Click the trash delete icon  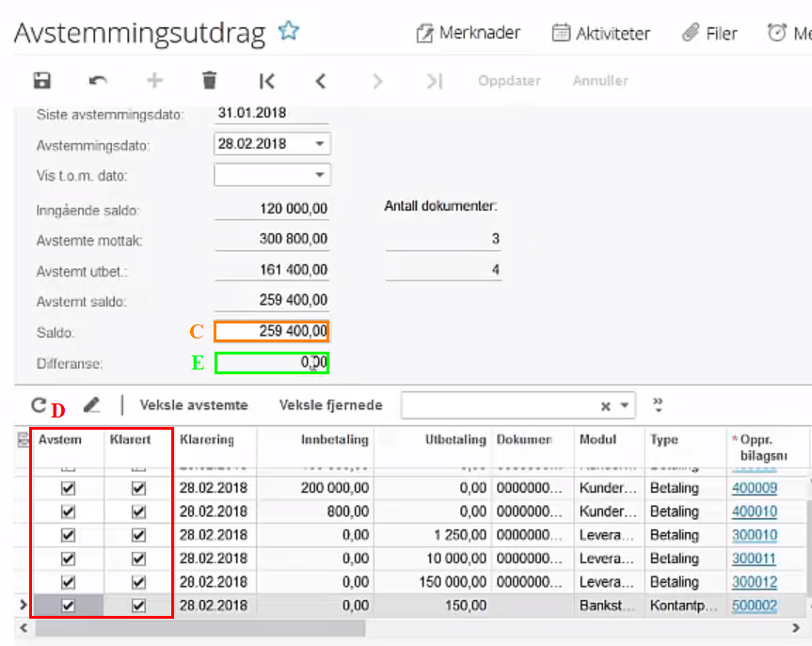pyautogui.click(x=209, y=81)
